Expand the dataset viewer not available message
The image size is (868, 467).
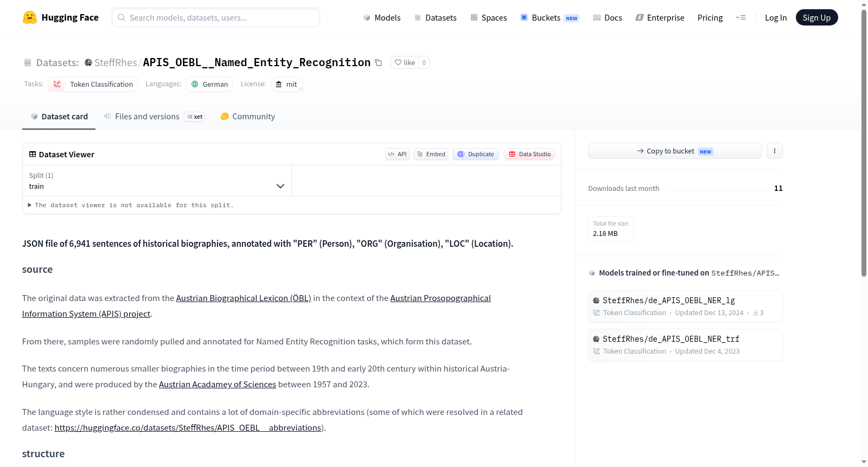tap(131, 205)
